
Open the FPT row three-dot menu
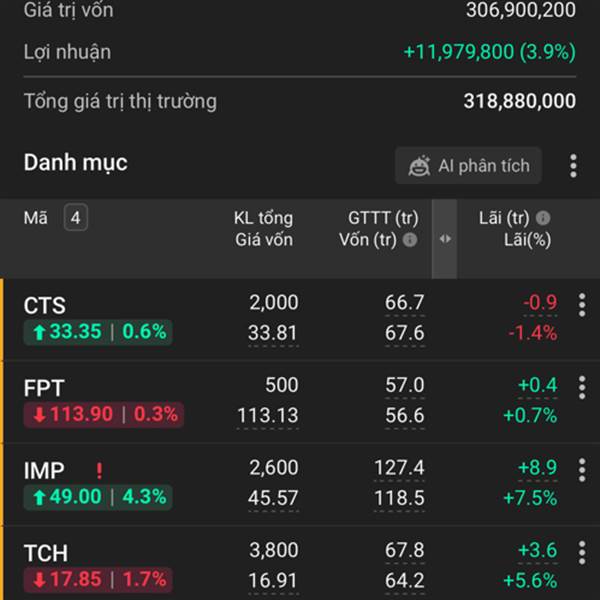(582, 388)
